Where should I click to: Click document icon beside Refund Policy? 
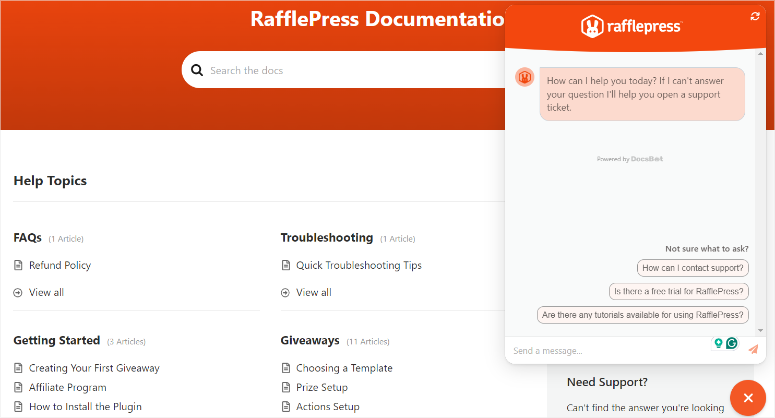[18, 265]
